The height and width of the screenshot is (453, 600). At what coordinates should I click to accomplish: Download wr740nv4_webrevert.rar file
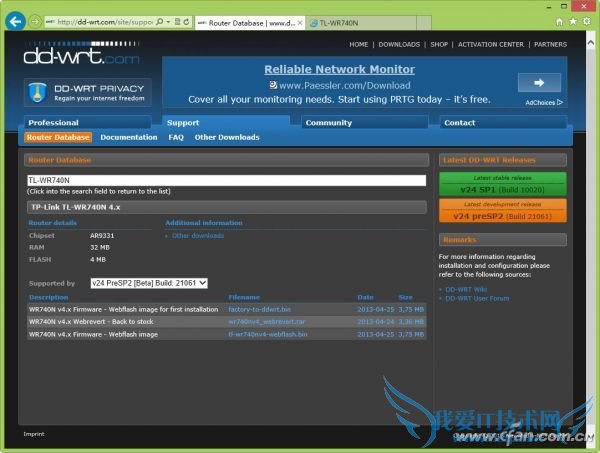pyautogui.click(x=267, y=321)
